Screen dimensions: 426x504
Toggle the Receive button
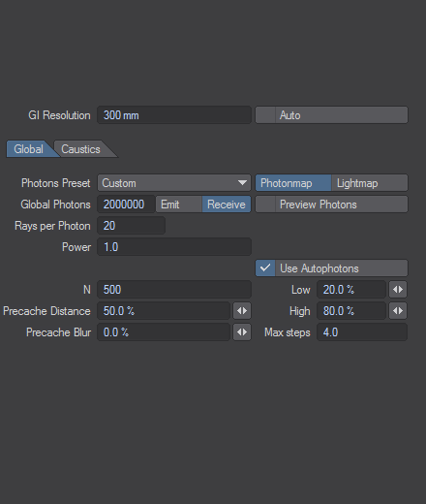click(227, 205)
